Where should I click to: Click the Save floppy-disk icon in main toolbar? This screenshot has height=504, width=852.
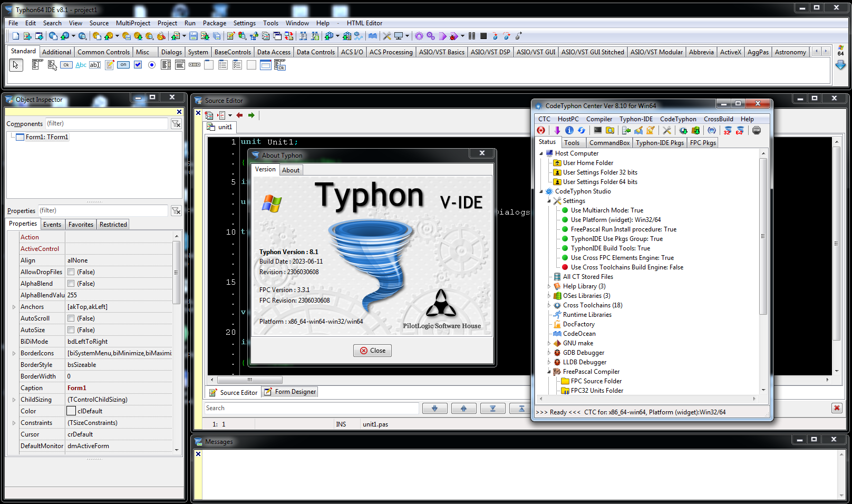click(x=193, y=36)
